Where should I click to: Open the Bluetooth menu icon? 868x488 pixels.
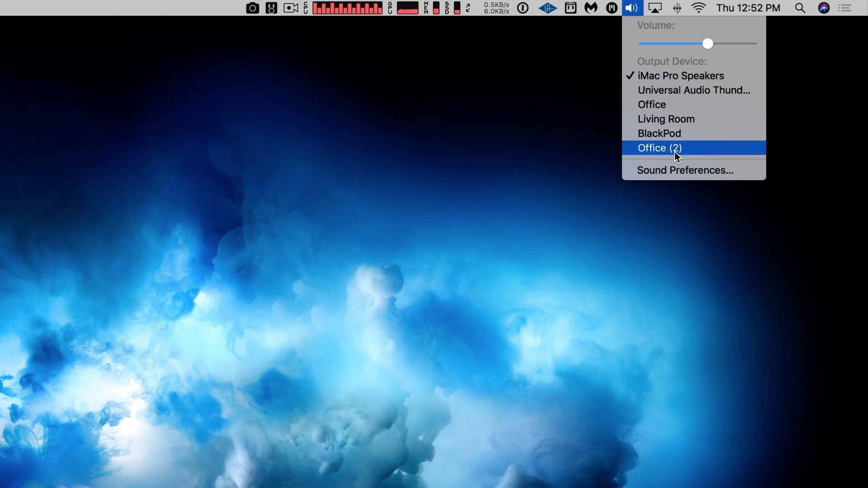[677, 8]
